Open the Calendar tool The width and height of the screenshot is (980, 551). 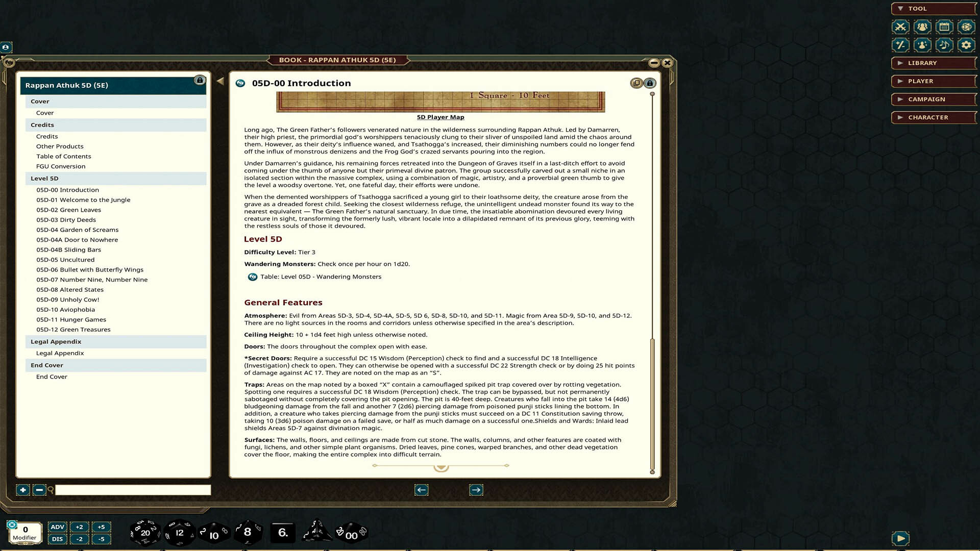coord(944,27)
